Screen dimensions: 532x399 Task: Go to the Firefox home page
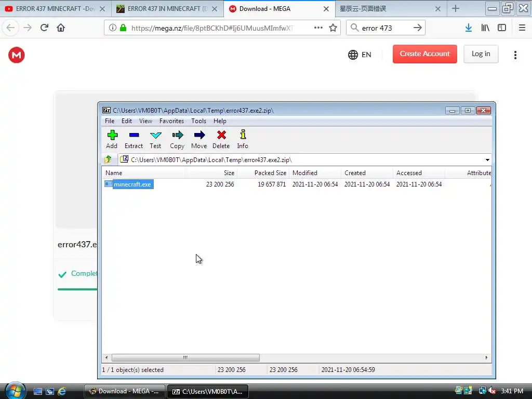point(61,28)
